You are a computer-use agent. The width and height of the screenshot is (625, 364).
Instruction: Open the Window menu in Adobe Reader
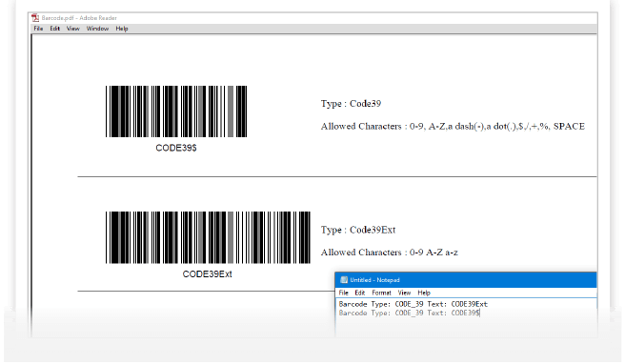pos(97,29)
